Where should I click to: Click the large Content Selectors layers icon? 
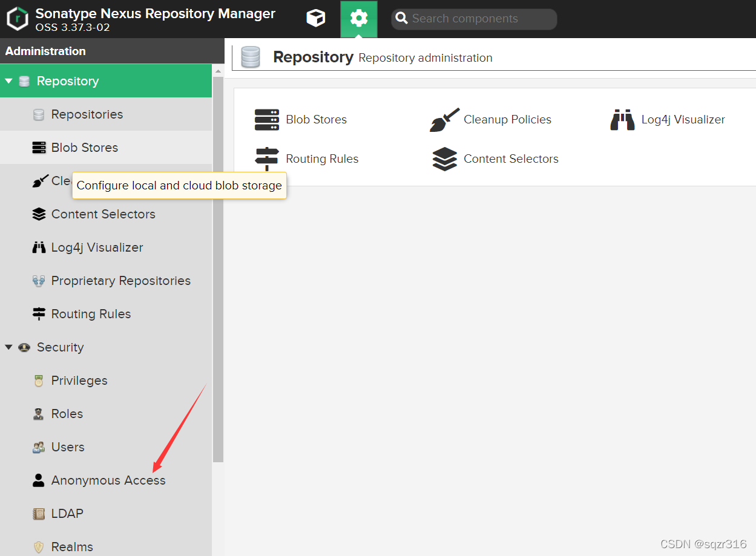tap(445, 159)
